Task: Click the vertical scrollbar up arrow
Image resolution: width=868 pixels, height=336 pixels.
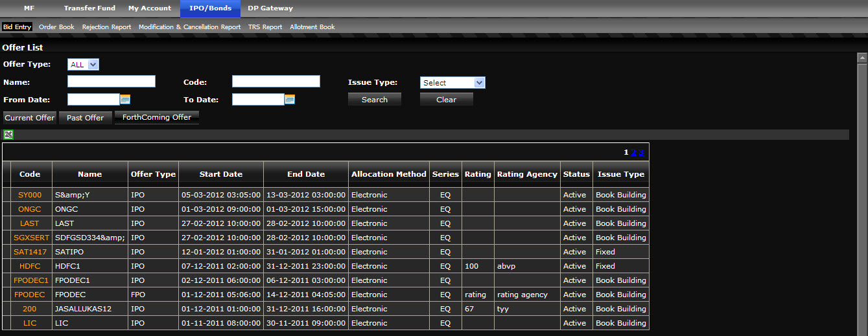Action: (x=862, y=58)
